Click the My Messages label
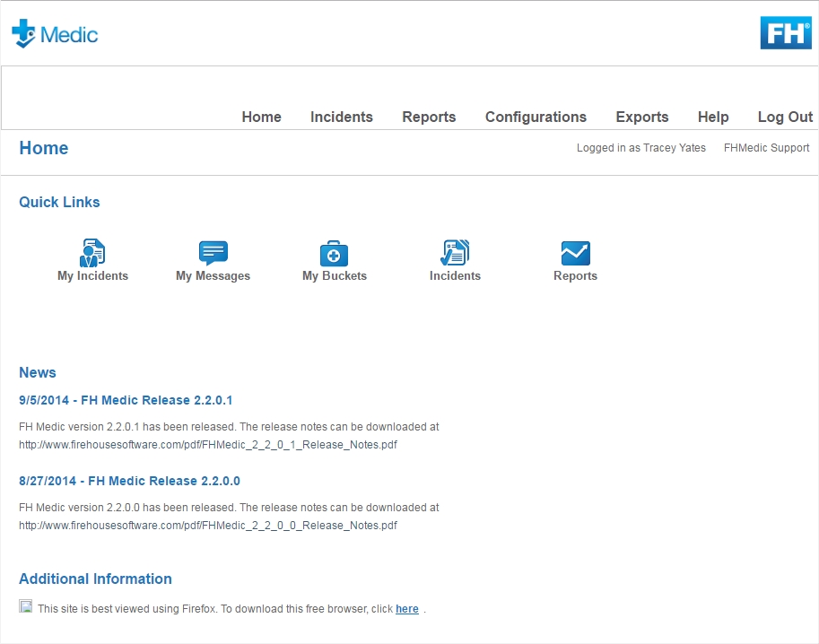The width and height of the screenshot is (819, 644). pyautogui.click(x=213, y=275)
